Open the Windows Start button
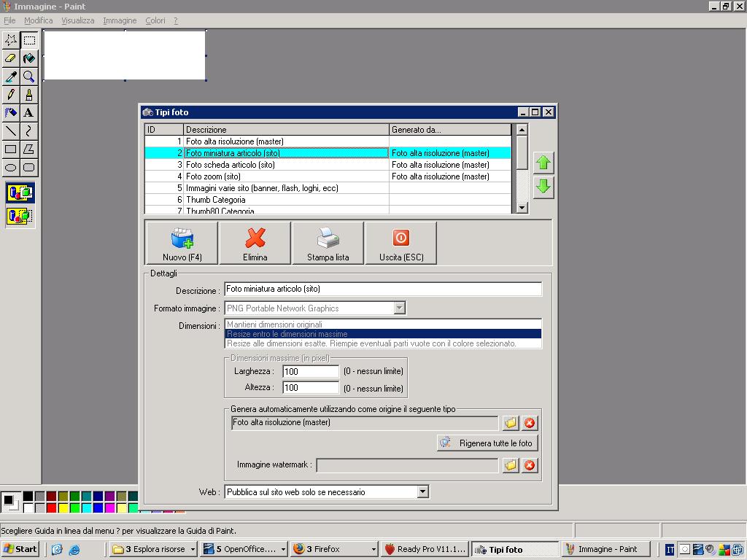 point(20,549)
